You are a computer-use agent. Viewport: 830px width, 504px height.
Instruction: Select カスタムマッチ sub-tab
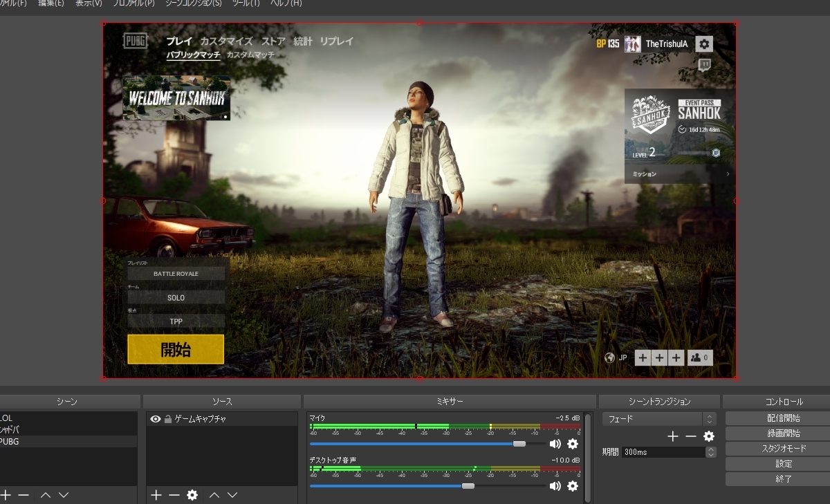click(250, 55)
